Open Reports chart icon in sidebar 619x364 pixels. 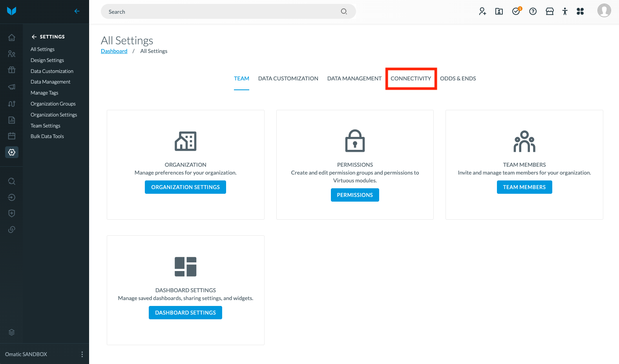(12, 120)
